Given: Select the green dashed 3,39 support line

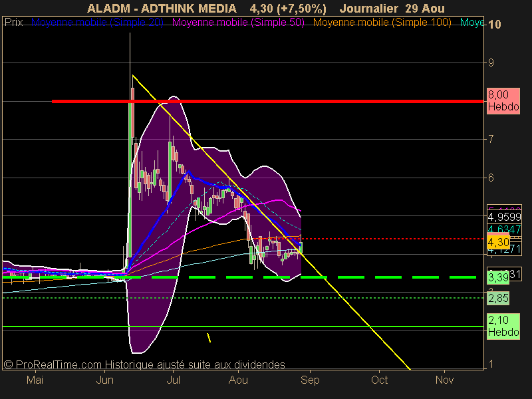Looking at the screenshot, I should click(x=239, y=277).
